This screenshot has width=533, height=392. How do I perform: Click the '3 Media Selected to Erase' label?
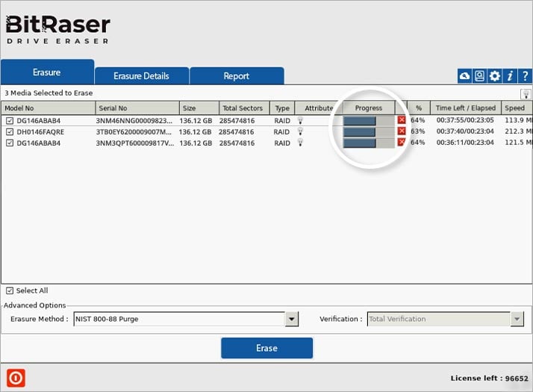[x=49, y=93]
